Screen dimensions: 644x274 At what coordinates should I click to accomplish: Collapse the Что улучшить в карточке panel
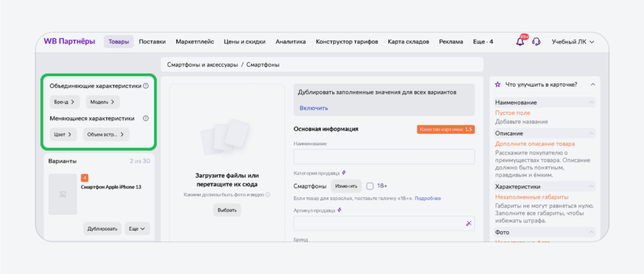point(592,84)
